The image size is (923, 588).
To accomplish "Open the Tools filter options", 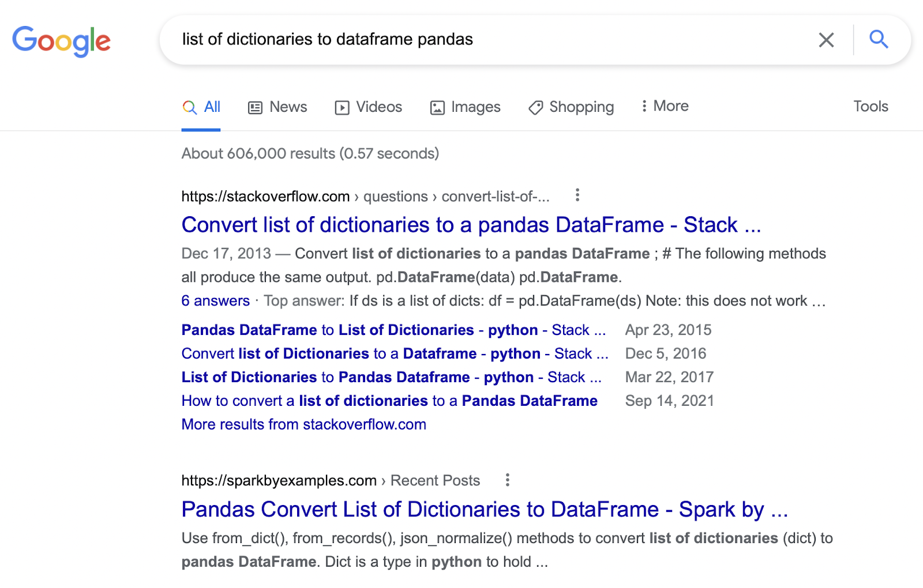I will [x=871, y=106].
